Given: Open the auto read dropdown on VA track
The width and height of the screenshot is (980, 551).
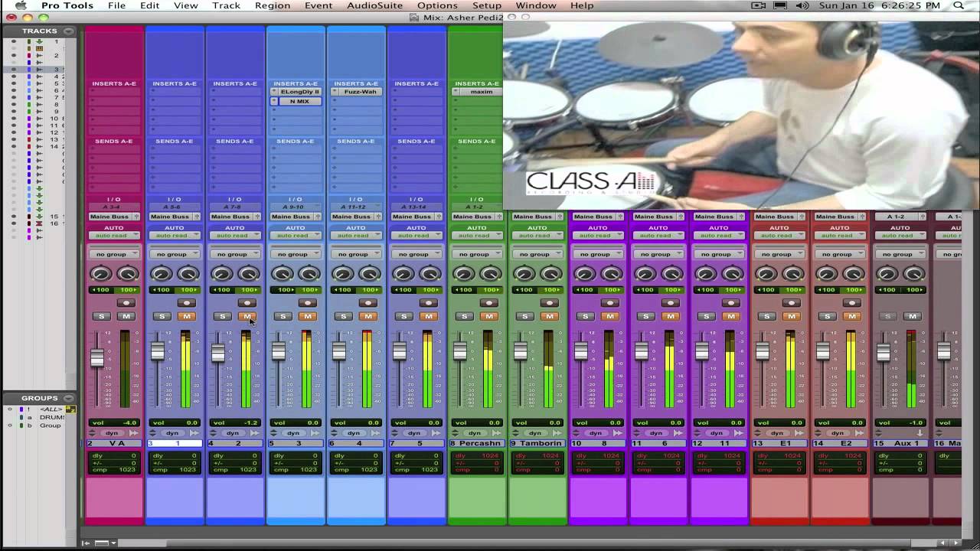Looking at the screenshot, I should [114, 236].
